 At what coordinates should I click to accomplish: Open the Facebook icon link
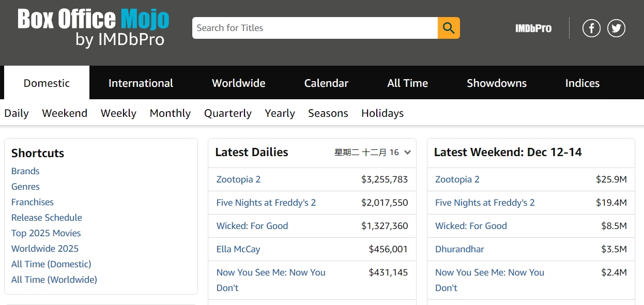click(x=591, y=28)
